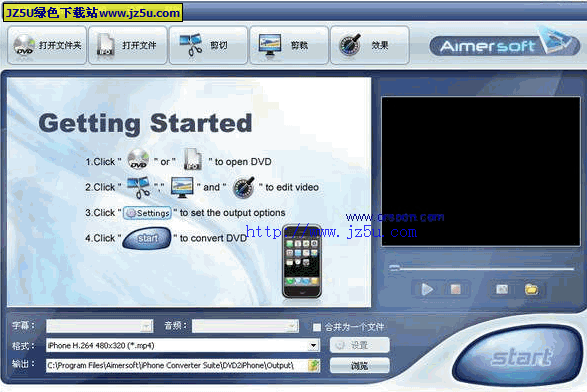Viewport: 587px width, 392px height.
Task: Click the Getting Started heading
Action: coord(145,123)
